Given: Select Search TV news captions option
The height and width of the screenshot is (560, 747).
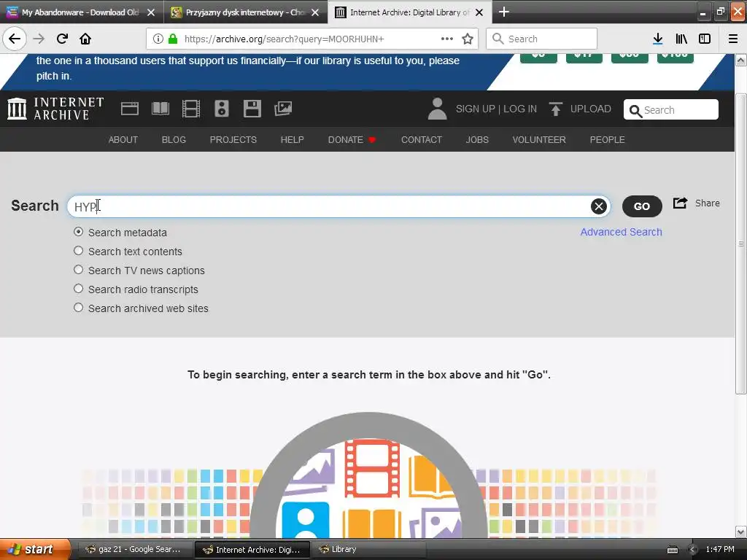Looking at the screenshot, I should 79,270.
